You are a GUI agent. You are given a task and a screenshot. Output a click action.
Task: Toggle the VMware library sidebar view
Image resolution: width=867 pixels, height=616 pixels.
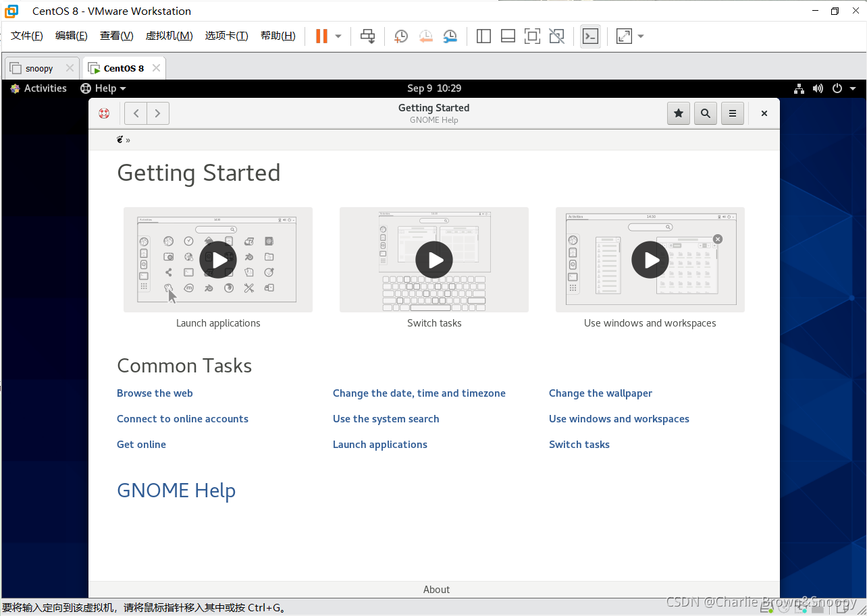pyautogui.click(x=483, y=36)
